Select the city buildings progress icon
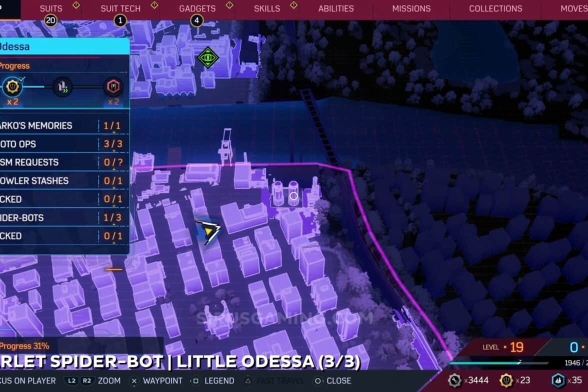The image size is (588, 392). click(x=62, y=87)
